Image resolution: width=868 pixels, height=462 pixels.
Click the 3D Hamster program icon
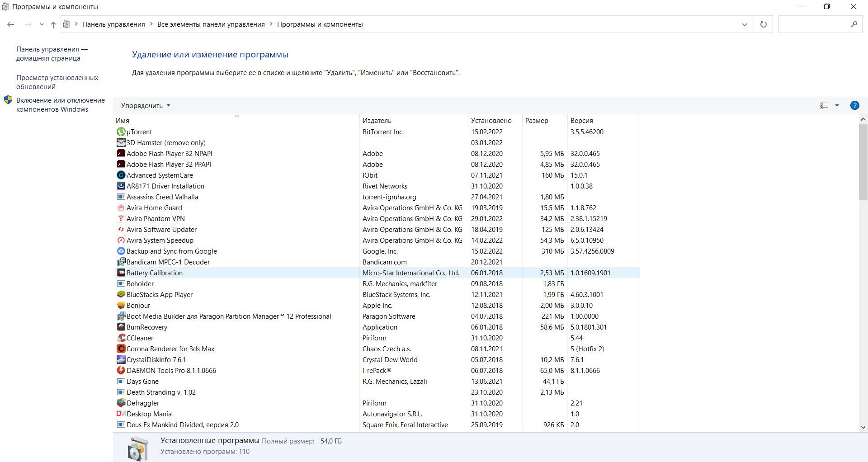[x=121, y=142]
